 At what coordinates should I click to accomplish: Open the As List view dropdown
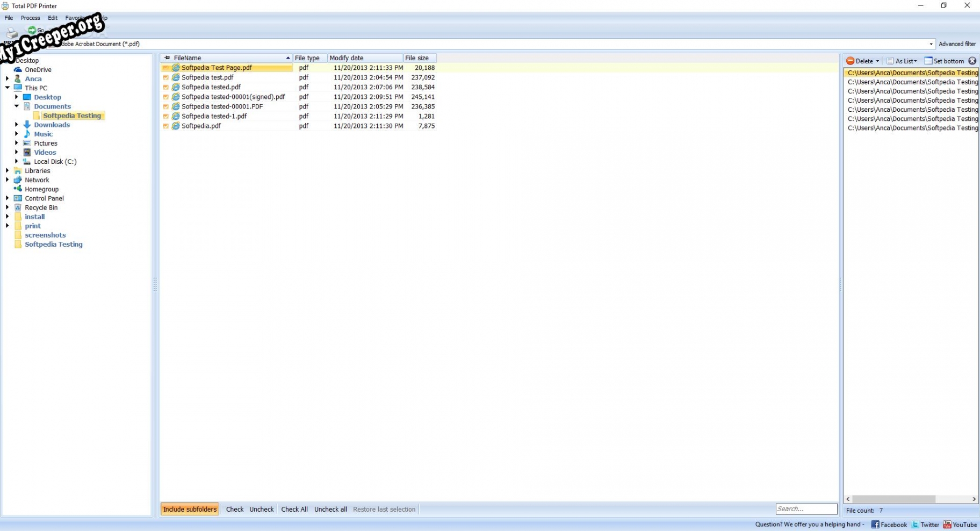[902, 61]
